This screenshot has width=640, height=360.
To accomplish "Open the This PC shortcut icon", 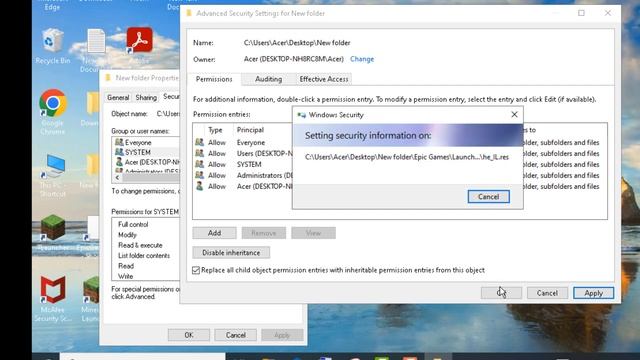I will (53, 166).
